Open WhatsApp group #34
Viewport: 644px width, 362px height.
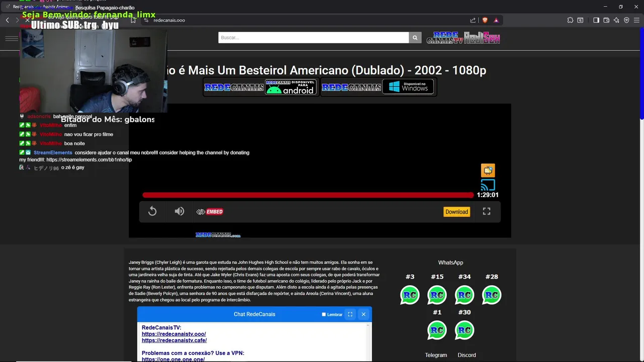coord(464,295)
